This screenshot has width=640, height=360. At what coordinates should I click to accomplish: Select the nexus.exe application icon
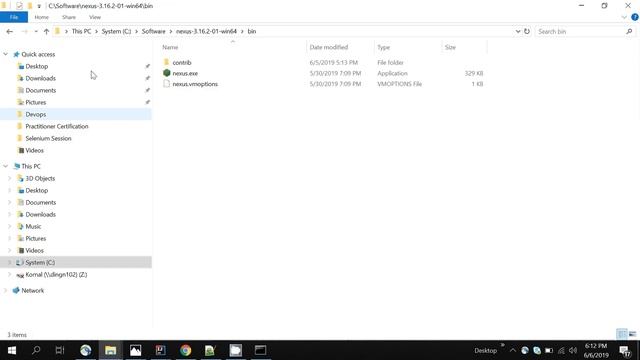(x=167, y=73)
